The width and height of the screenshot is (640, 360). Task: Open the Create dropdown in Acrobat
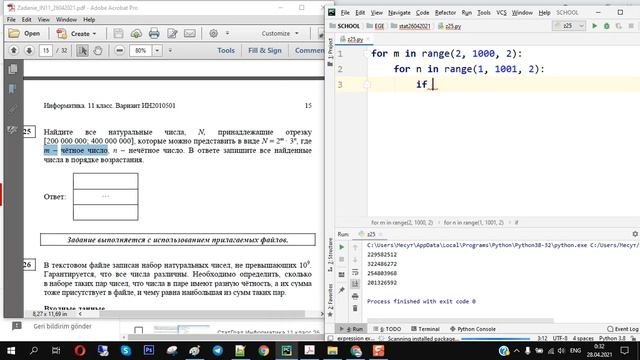coord(77,33)
